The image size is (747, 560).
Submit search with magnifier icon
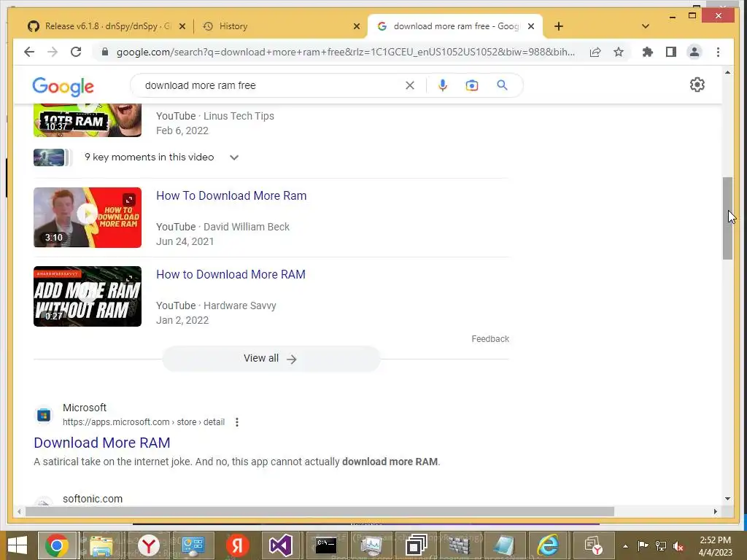[502, 85]
